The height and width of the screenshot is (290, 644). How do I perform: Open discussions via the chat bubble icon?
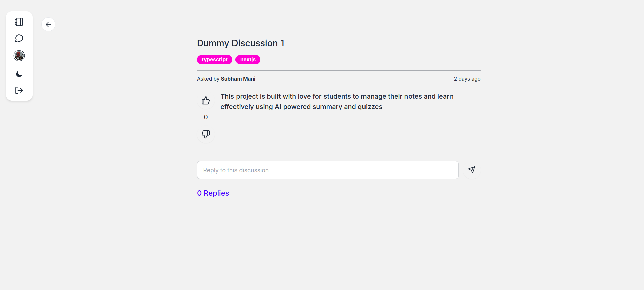pyautogui.click(x=19, y=38)
